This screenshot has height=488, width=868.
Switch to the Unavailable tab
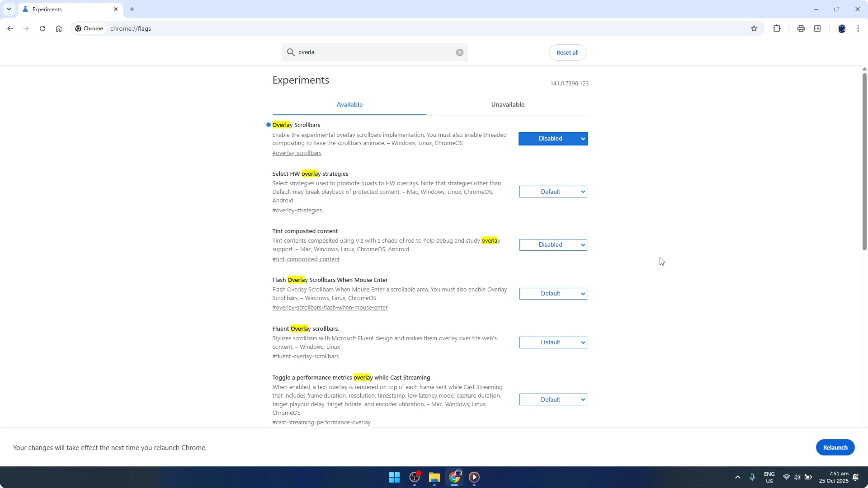(x=507, y=104)
